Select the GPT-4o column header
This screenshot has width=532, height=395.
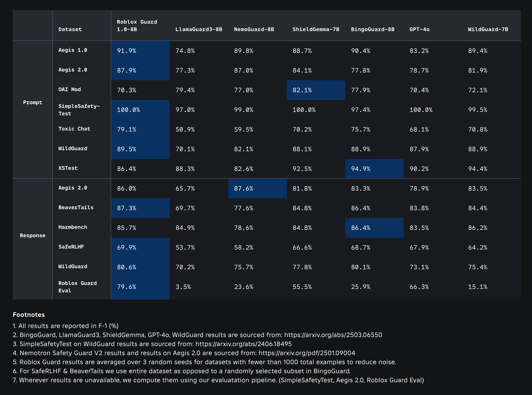(419, 29)
